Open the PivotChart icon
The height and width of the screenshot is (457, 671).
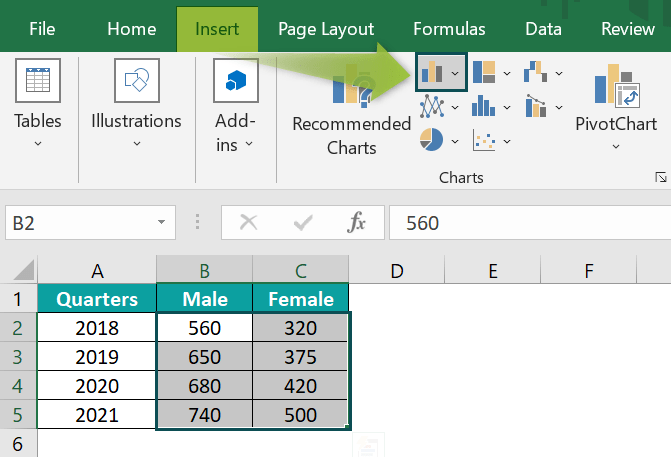tap(616, 85)
